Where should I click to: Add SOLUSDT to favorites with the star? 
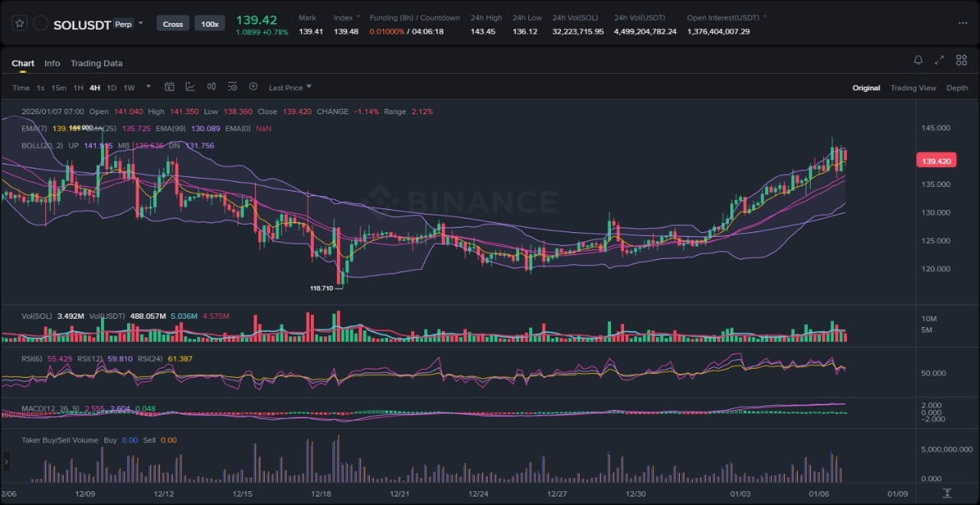[20, 24]
